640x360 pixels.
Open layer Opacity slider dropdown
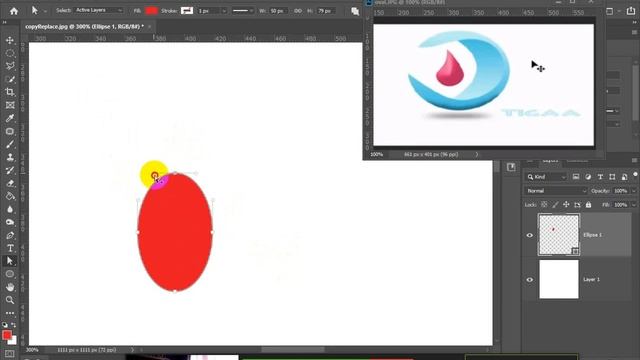(634, 191)
